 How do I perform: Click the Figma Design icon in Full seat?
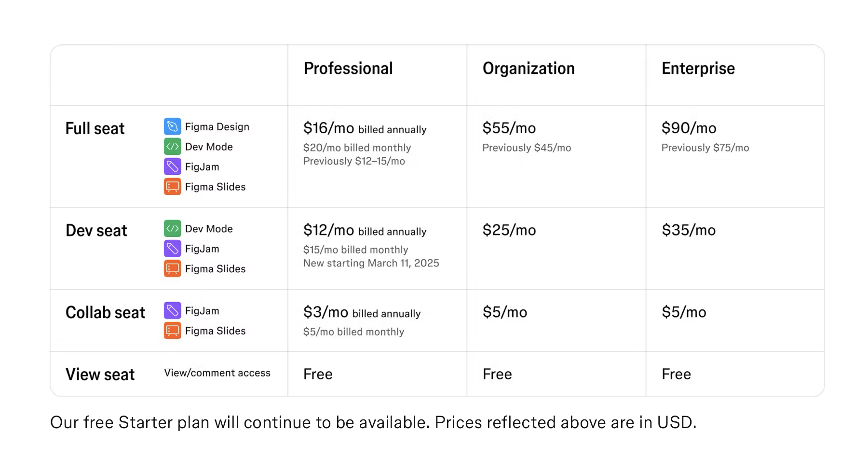pos(172,126)
